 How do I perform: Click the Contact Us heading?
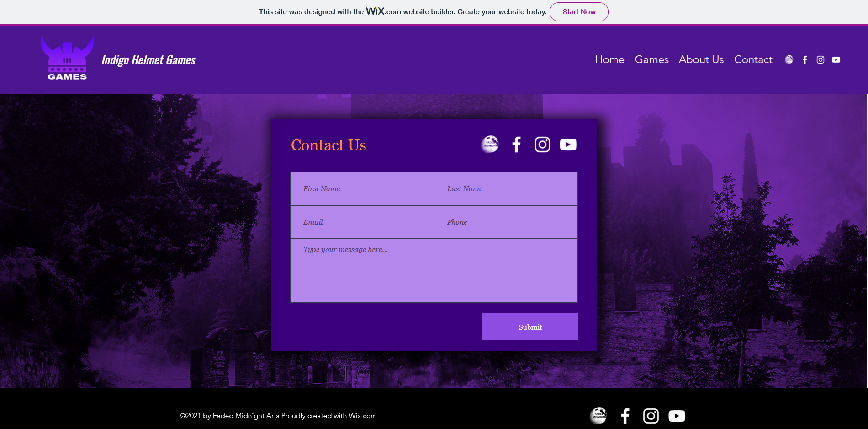pos(328,145)
